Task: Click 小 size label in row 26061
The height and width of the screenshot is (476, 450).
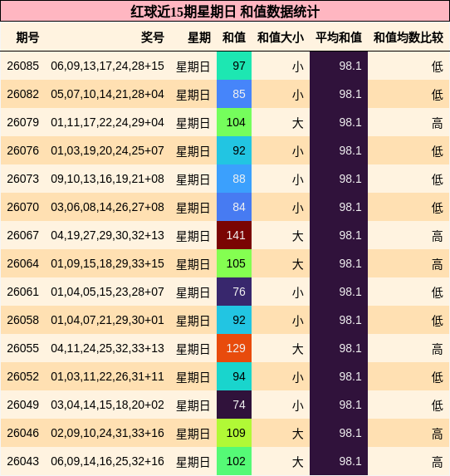Action: point(298,292)
